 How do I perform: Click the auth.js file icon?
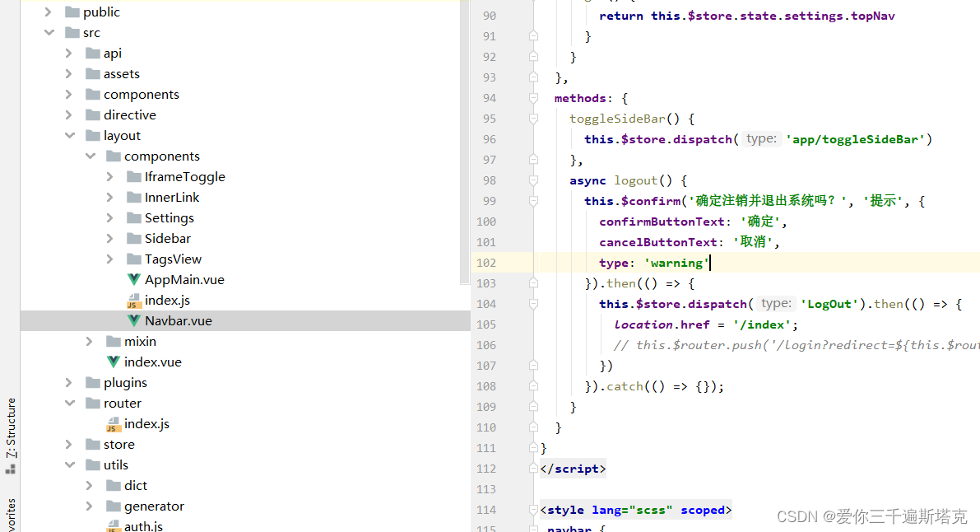tap(113, 526)
